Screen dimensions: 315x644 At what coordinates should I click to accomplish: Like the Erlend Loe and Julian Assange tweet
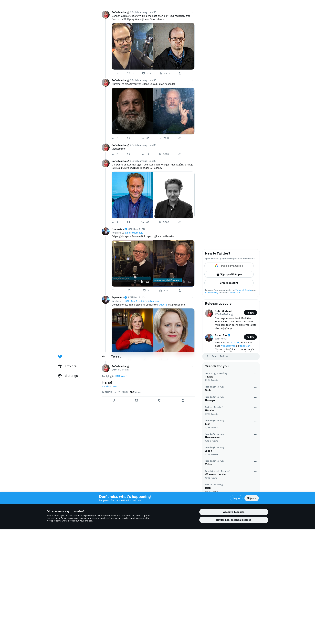(143, 138)
